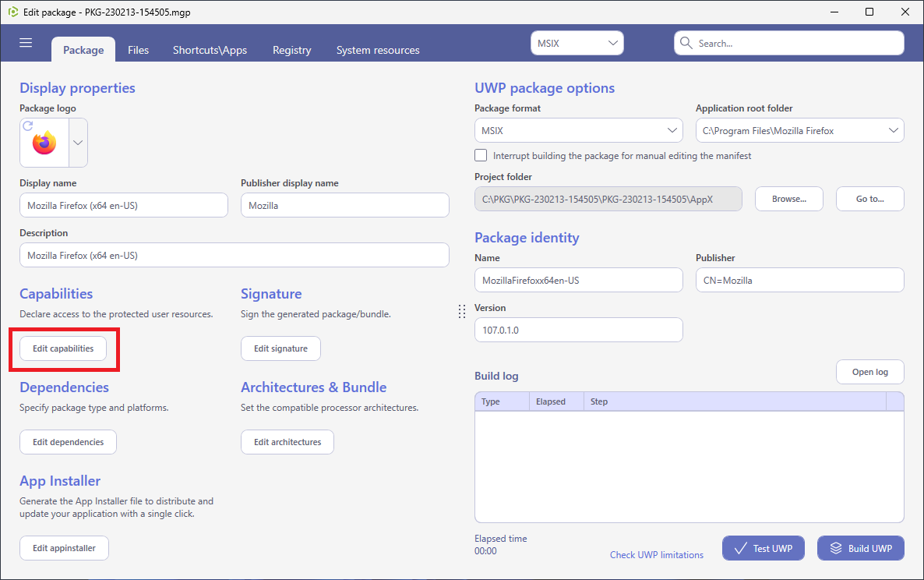The image size is (924, 580).
Task: Click the Elapsed time 00:00 value
Action: [485, 551]
